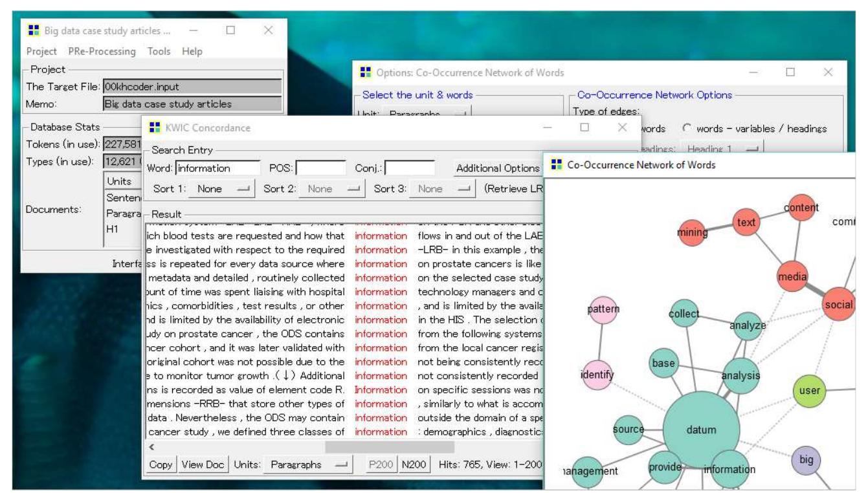Screen dimensions: 868x493
Task: Maximize the KWIC Concordance window
Action: coord(585,128)
